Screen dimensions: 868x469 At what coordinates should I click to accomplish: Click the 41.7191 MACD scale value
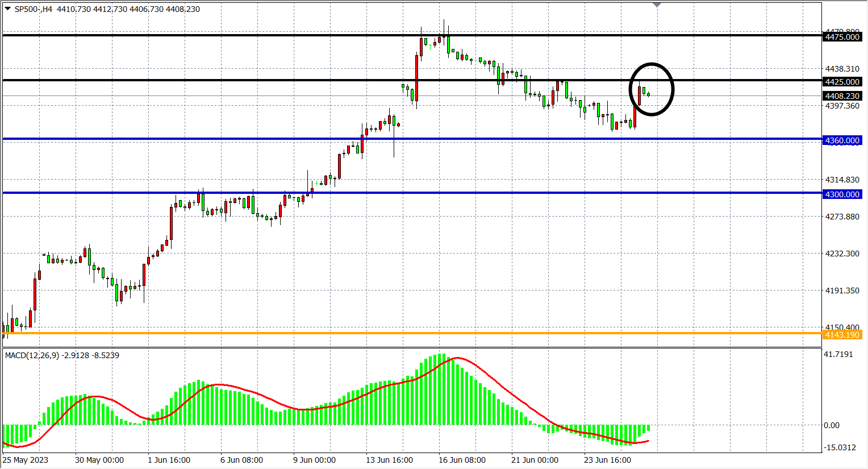839,354
